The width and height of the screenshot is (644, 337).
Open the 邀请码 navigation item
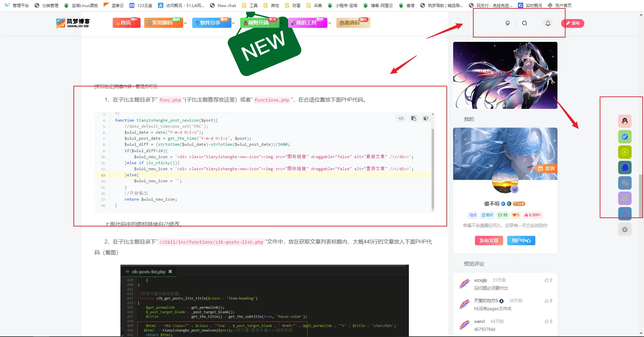(x=353, y=23)
